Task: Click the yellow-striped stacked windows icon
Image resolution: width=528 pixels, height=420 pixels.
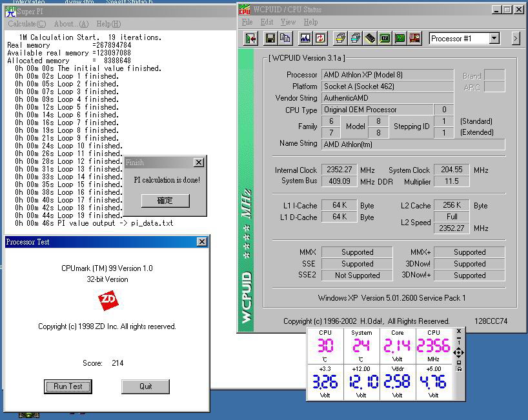Action: pyautogui.click(x=340, y=39)
